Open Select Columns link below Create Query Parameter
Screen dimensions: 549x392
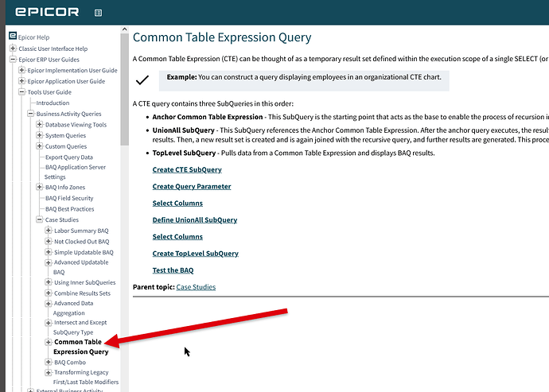(x=177, y=204)
